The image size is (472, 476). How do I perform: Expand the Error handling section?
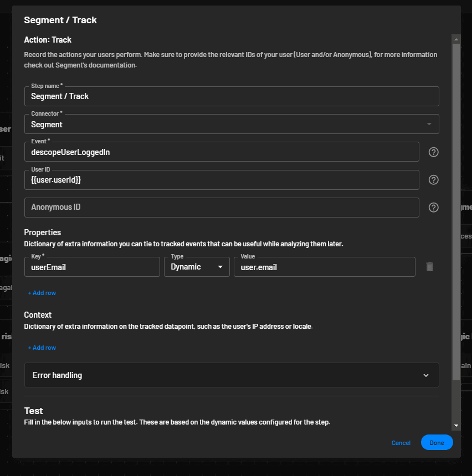(x=231, y=375)
